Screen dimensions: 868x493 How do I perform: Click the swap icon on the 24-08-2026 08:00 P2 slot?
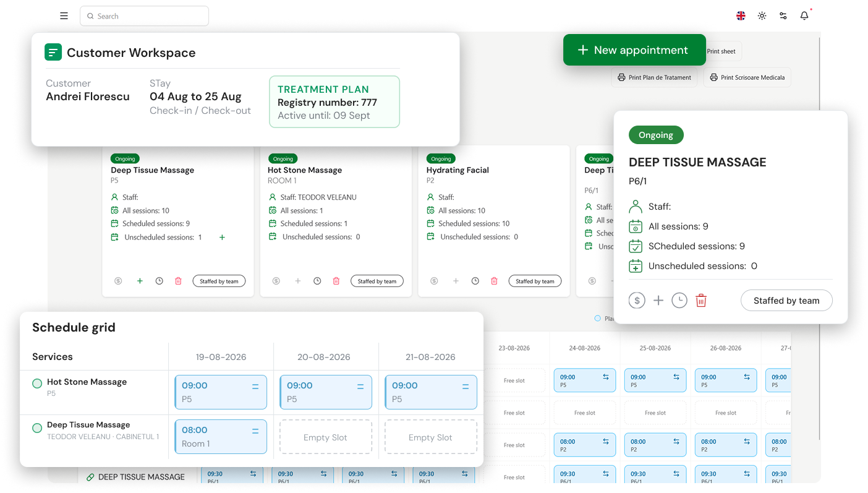pos(606,442)
